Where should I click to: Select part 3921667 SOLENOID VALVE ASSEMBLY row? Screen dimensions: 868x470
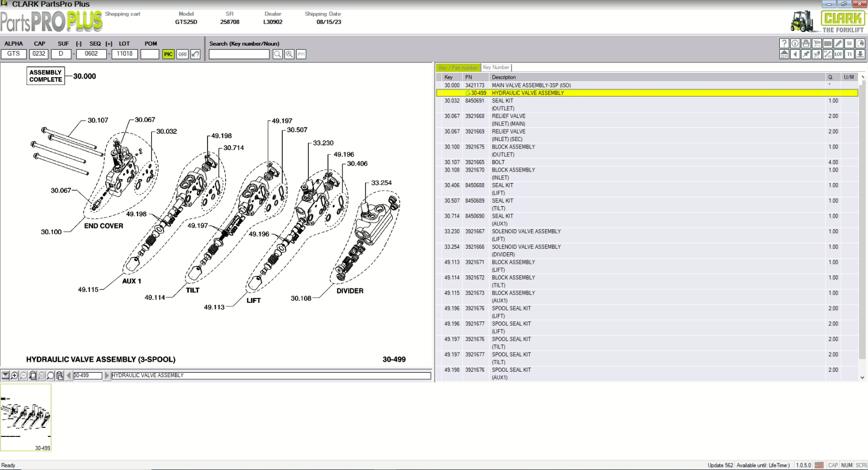pos(647,235)
